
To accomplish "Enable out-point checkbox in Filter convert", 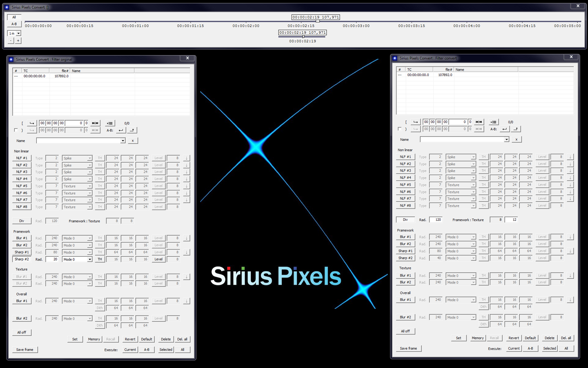I will (400, 129).
